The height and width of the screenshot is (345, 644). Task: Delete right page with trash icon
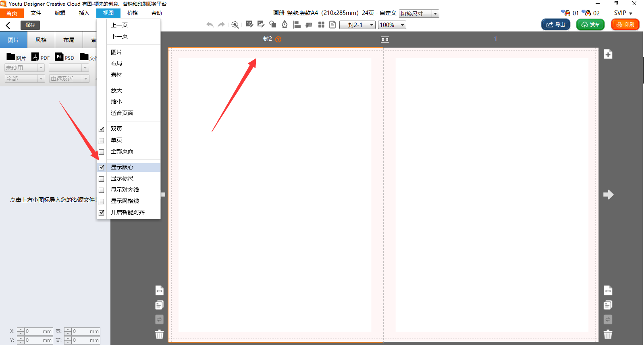click(x=608, y=334)
